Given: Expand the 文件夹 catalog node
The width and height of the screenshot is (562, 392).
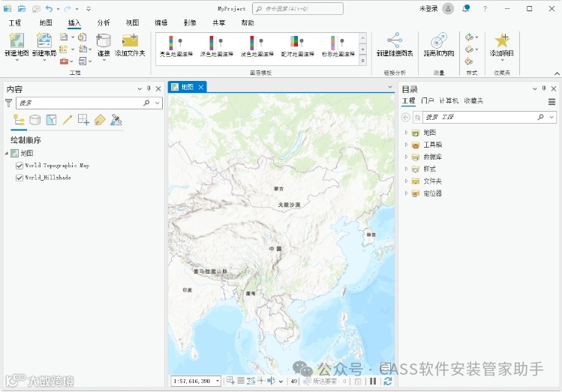Looking at the screenshot, I should pos(406,181).
